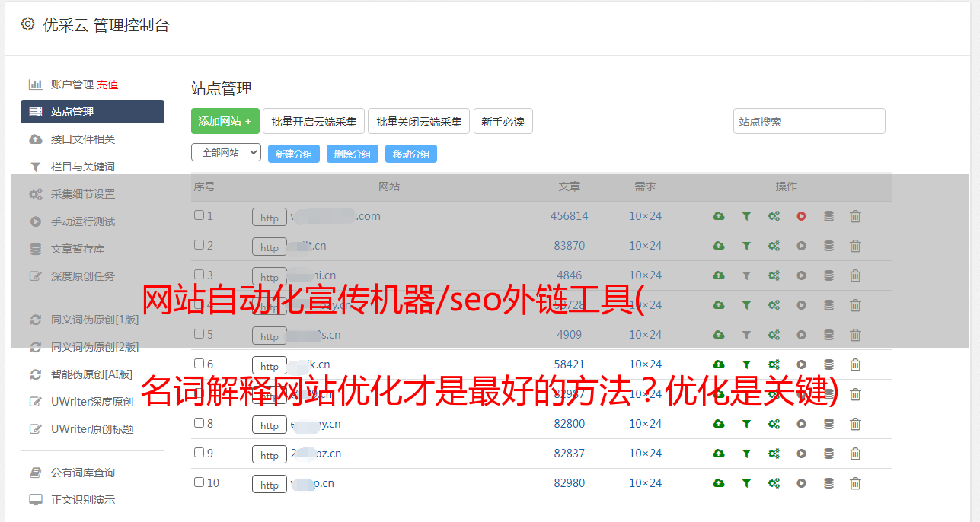Click the trash icon in the 4909 row
This screenshot has height=522, width=980.
click(855, 335)
